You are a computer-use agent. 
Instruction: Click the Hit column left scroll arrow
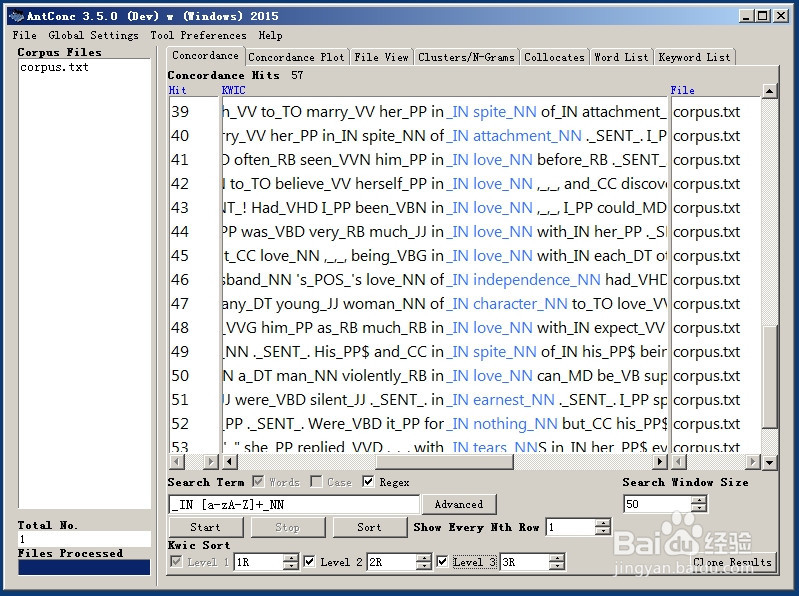point(176,462)
